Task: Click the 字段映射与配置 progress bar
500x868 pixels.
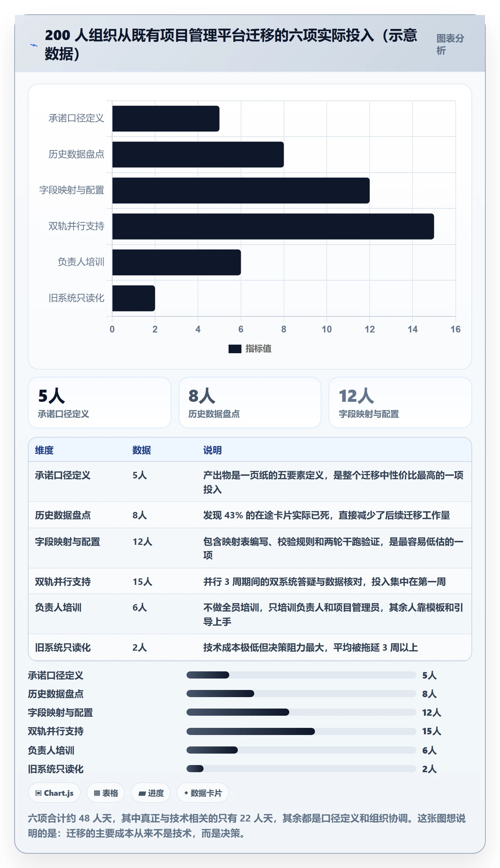Action: point(301,712)
